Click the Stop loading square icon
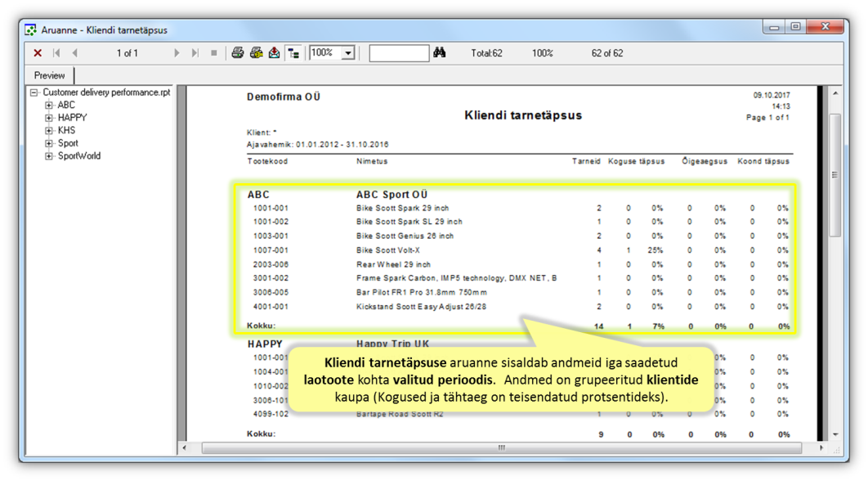The width and height of the screenshot is (868, 481). click(x=213, y=53)
